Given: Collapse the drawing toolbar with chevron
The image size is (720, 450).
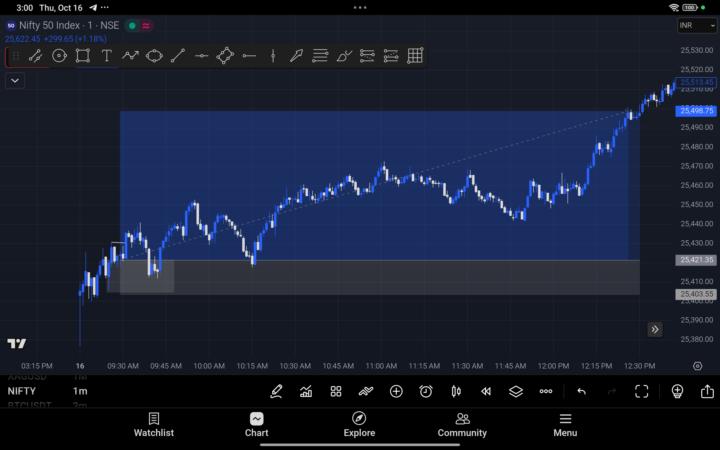Looking at the screenshot, I should (15, 81).
